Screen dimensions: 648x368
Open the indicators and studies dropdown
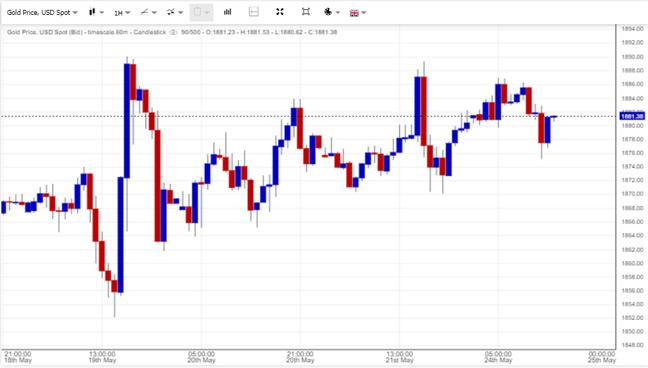click(x=175, y=12)
